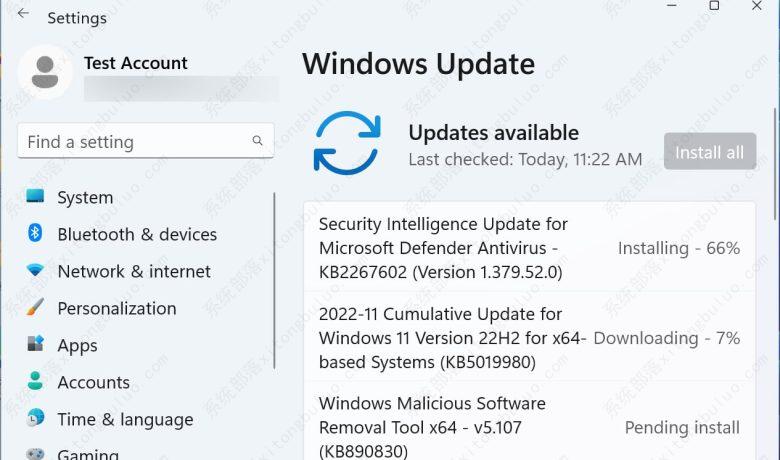
Task: Click the Accounts person icon
Action: (x=36, y=382)
